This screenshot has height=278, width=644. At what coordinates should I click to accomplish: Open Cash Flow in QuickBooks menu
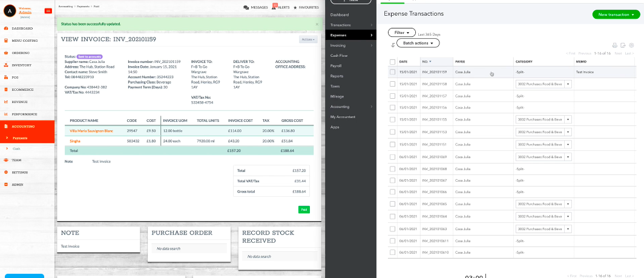click(x=339, y=56)
